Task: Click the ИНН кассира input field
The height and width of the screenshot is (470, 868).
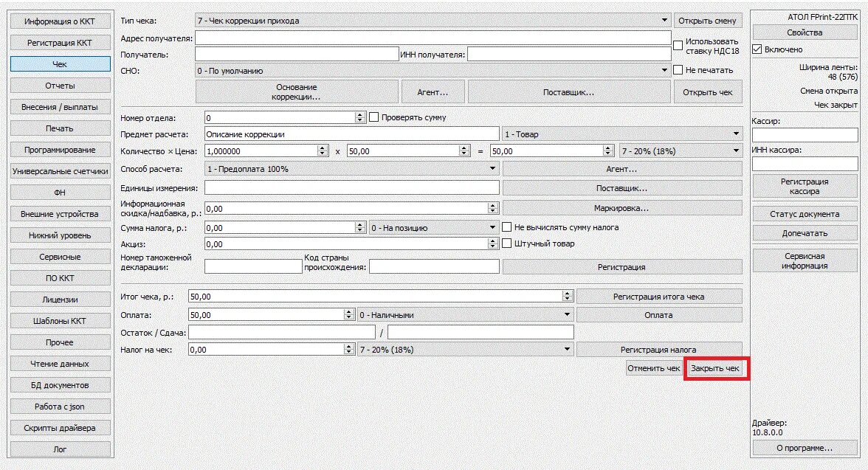Action: click(805, 163)
